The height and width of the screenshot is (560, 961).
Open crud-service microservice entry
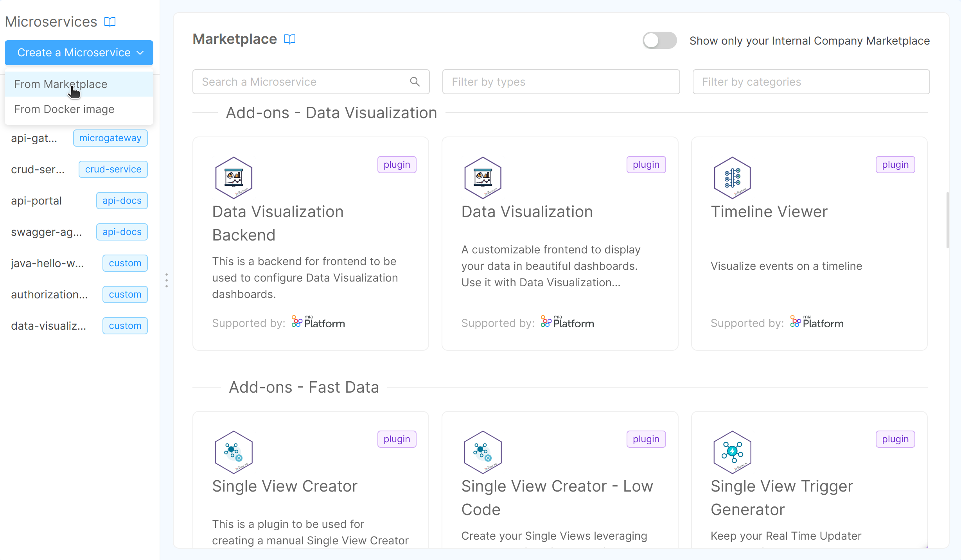click(x=38, y=169)
